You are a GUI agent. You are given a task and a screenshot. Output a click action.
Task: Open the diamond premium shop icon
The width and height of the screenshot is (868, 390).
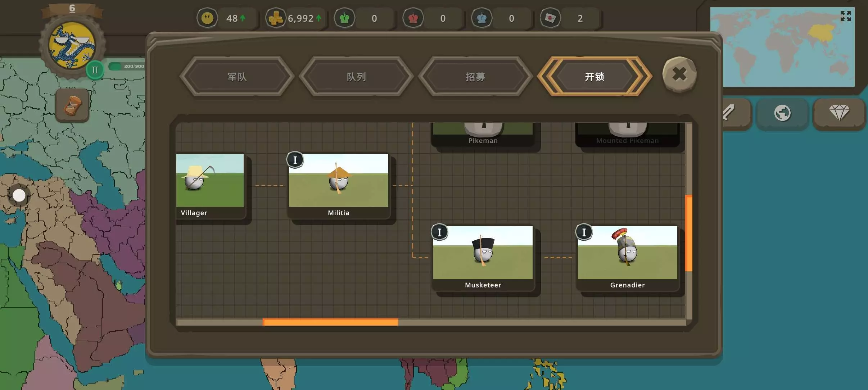pos(839,113)
